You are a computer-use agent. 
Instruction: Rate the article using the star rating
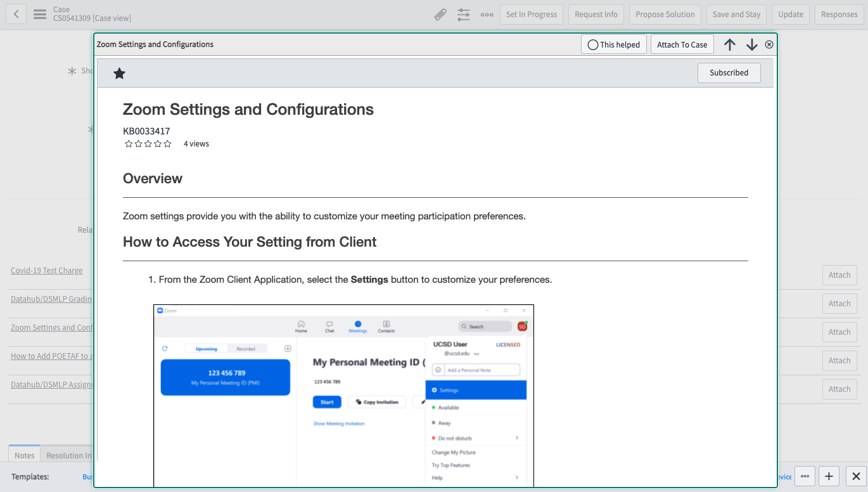148,144
